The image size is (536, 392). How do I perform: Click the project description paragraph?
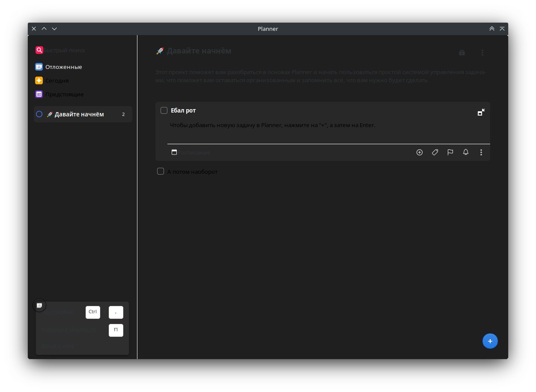coord(321,76)
